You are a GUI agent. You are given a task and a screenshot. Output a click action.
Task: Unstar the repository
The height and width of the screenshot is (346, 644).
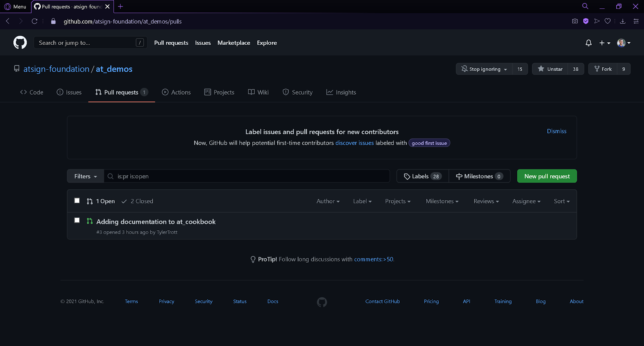550,69
